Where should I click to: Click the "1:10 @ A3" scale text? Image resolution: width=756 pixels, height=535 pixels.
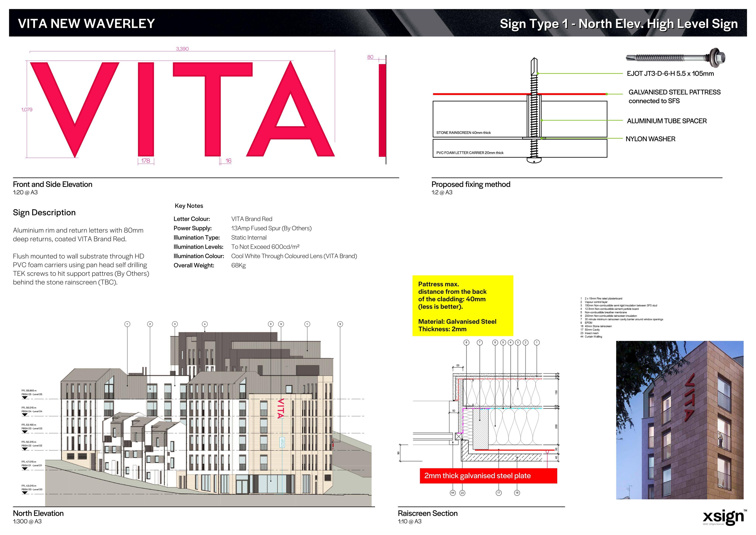(x=410, y=522)
